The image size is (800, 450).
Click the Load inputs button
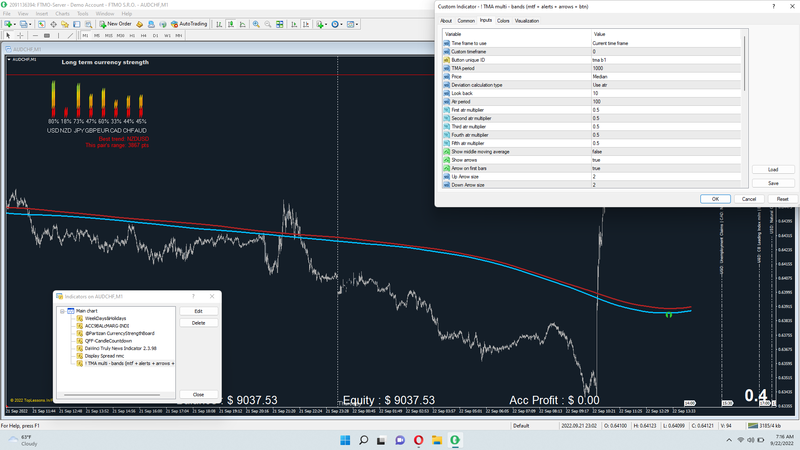tap(773, 169)
